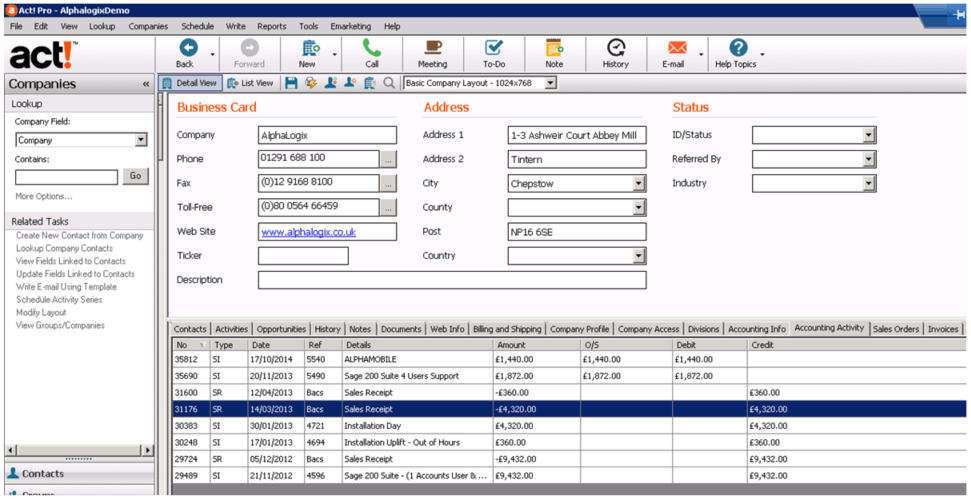Record a History item

pos(616,48)
